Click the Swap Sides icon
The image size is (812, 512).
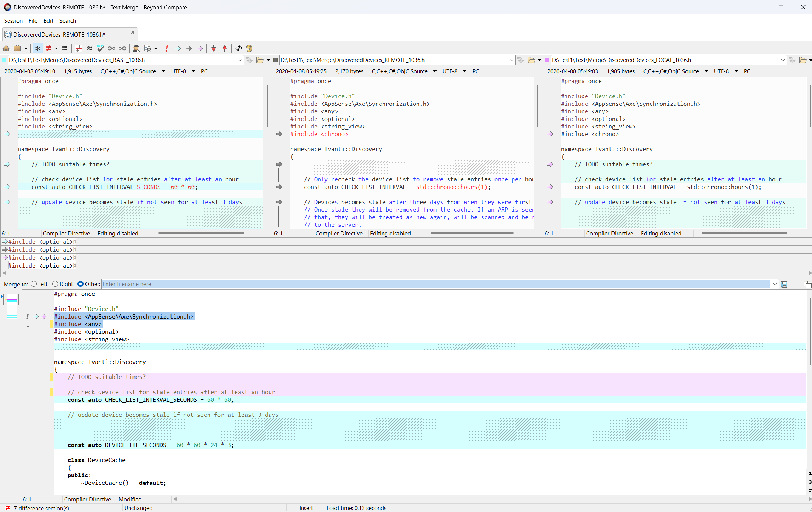239,48
